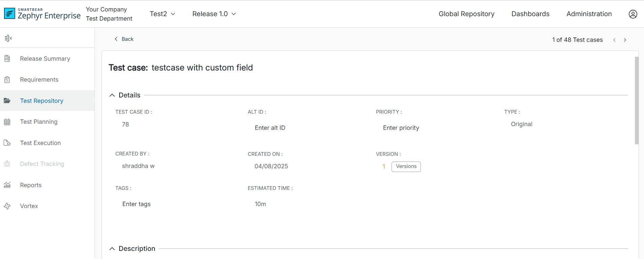This screenshot has height=259, width=644.
Task: Click the Versions button
Action: tap(406, 167)
